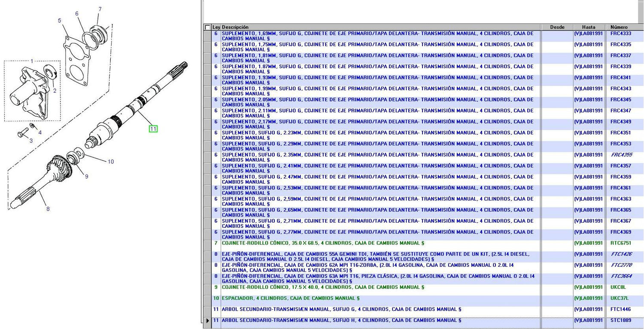Select callout 8 for the pinion shaft
Screen dimensions: 644x329
coord(48,209)
